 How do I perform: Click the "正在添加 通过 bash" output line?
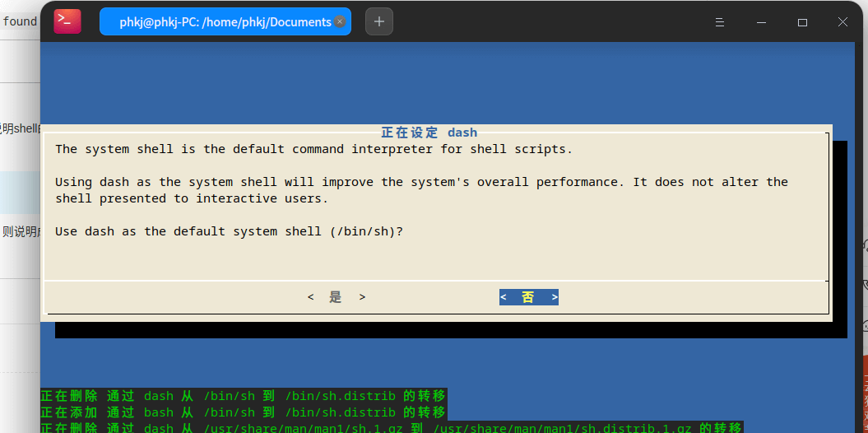(x=243, y=412)
